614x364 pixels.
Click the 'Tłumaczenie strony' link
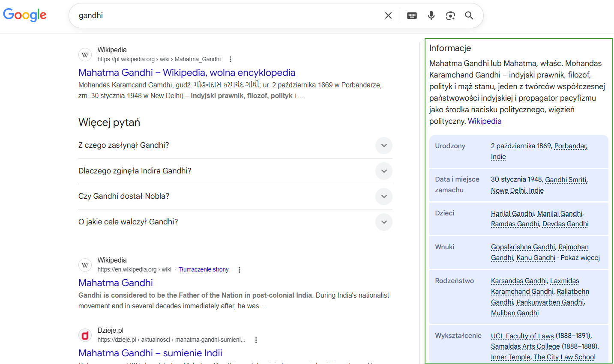[204, 269]
